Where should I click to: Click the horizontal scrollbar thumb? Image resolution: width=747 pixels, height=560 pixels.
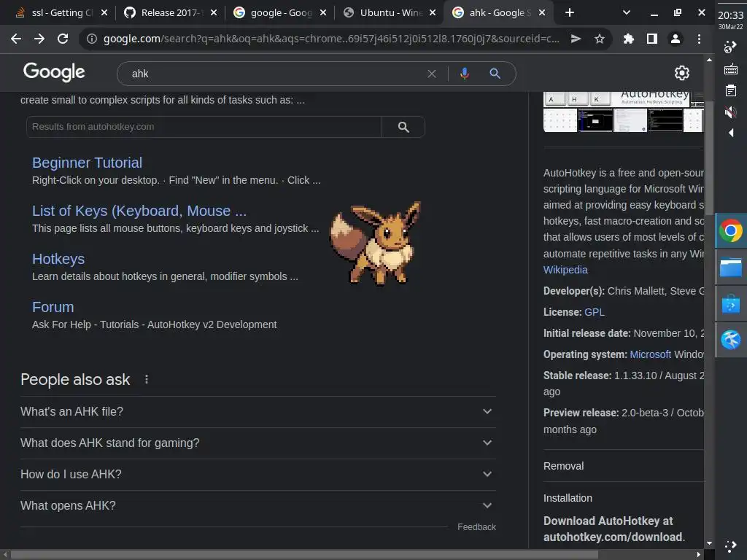[304, 555]
